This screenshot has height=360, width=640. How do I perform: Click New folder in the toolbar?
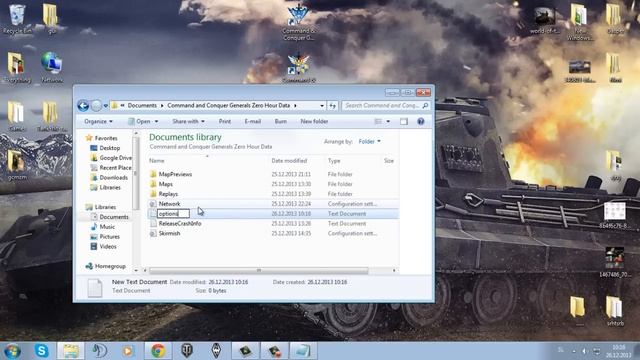coord(314,122)
